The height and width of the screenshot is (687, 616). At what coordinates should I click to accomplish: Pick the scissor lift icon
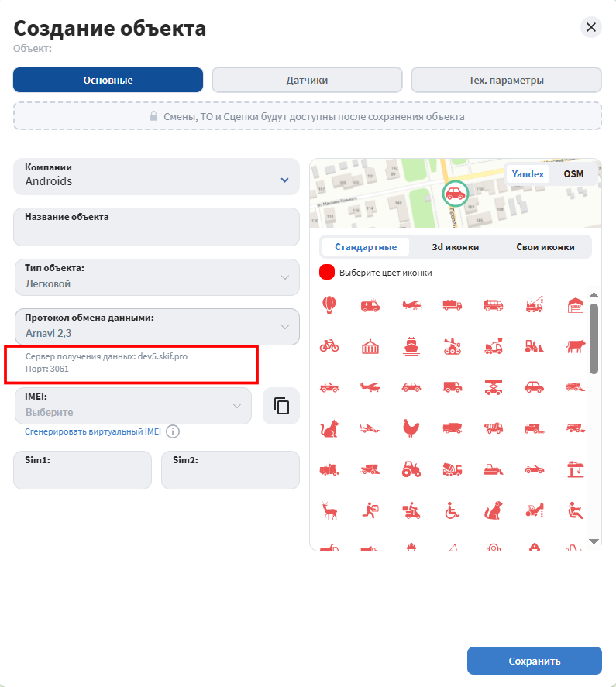point(494,387)
